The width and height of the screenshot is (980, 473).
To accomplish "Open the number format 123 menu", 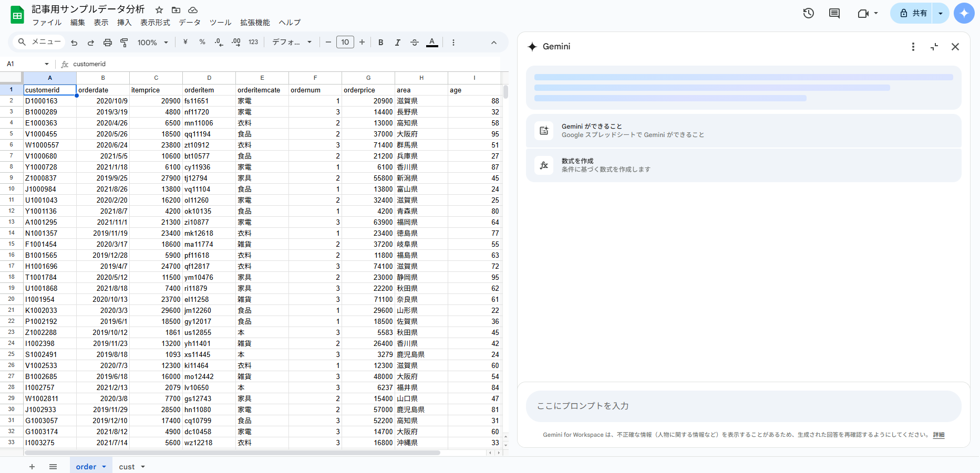I will tap(253, 42).
